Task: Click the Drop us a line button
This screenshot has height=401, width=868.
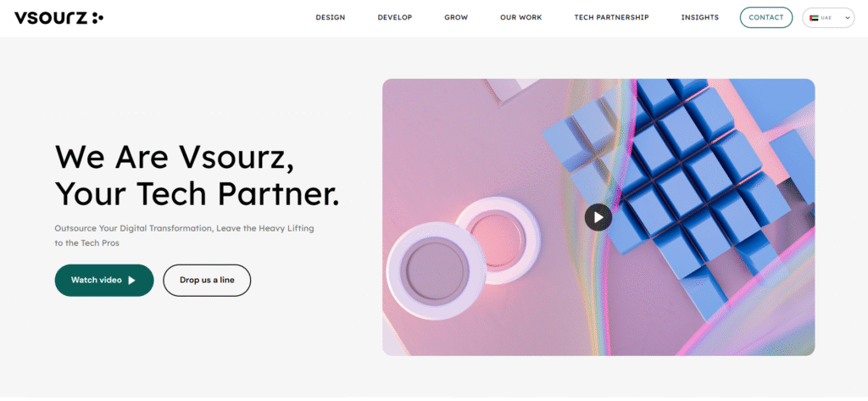Action: pyautogui.click(x=207, y=281)
